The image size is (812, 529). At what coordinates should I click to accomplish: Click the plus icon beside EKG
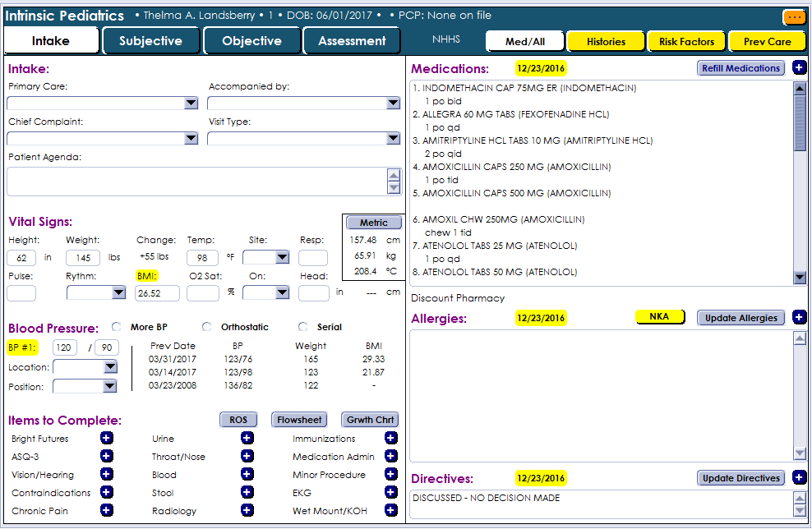point(390,493)
